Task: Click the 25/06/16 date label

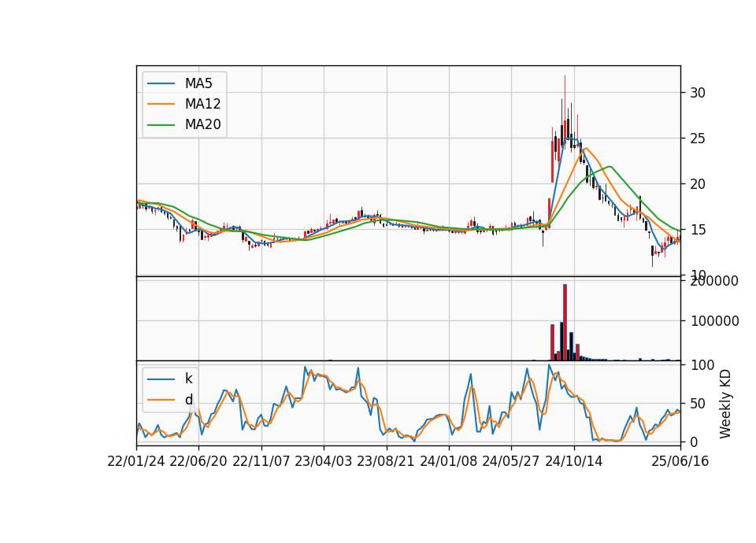Action: tap(680, 461)
